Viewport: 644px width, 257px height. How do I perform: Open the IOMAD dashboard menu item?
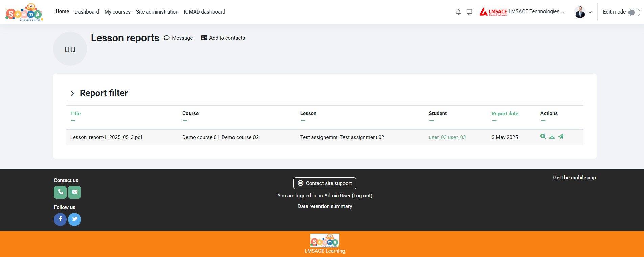click(204, 12)
